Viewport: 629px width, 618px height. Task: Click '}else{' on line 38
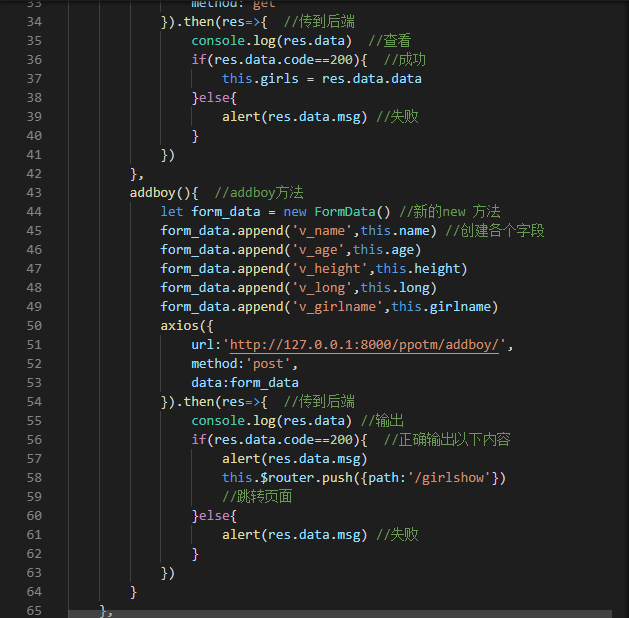(214, 98)
